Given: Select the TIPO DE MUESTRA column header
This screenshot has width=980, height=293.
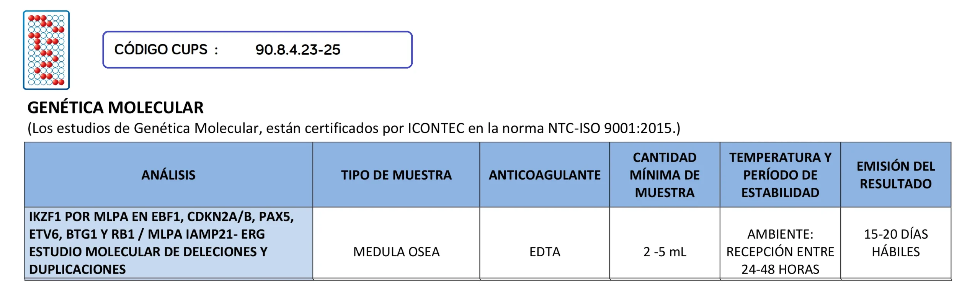Looking at the screenshot, I should 396,175.
